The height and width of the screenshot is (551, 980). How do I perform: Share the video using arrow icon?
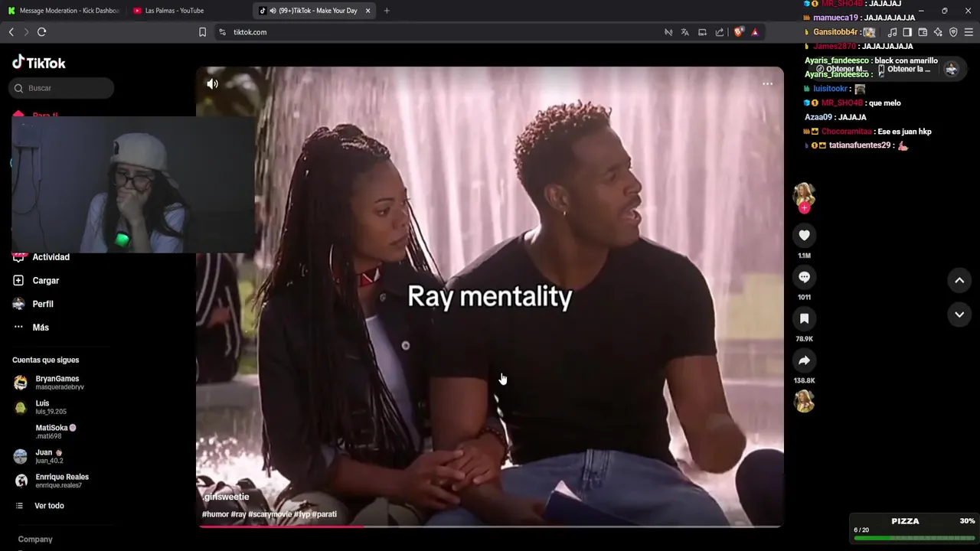coord(804,360)
